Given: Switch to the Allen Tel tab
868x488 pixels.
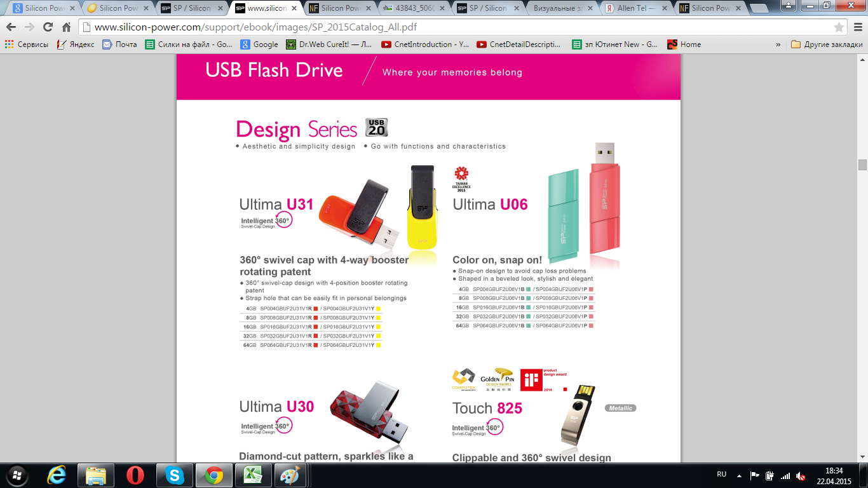Looking at the screenshot, I should (x=635, y=8).
